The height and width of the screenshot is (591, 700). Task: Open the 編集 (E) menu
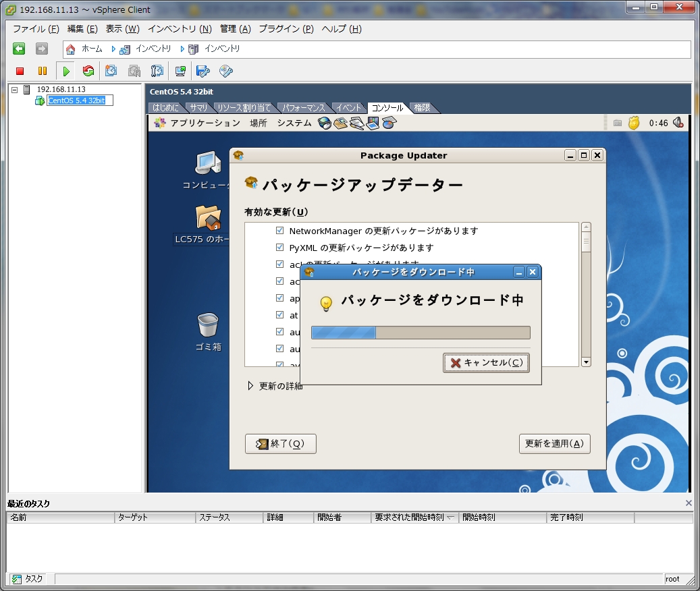click(x=82, y=29)
